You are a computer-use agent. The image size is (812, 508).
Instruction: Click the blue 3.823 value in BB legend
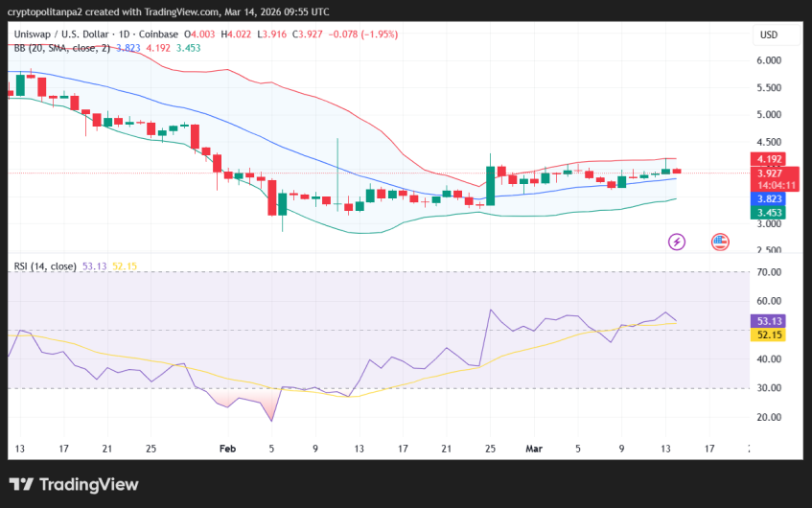coord(128,48)
